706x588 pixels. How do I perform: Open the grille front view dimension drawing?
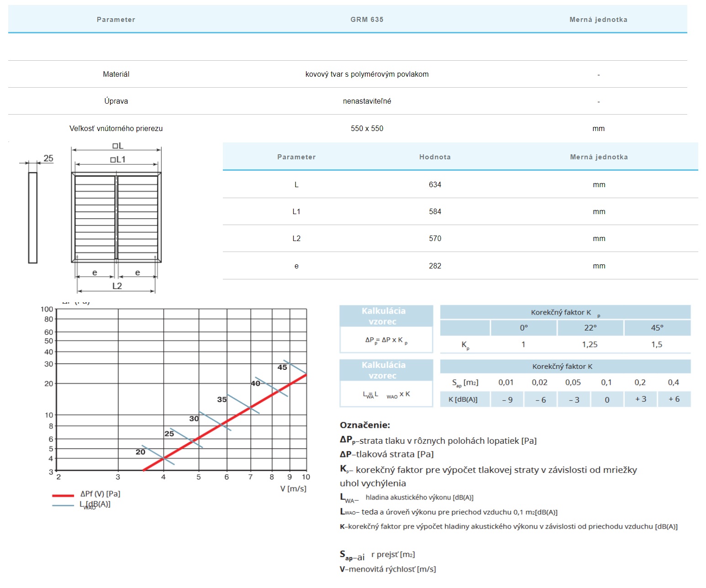[x=116, y=217]
